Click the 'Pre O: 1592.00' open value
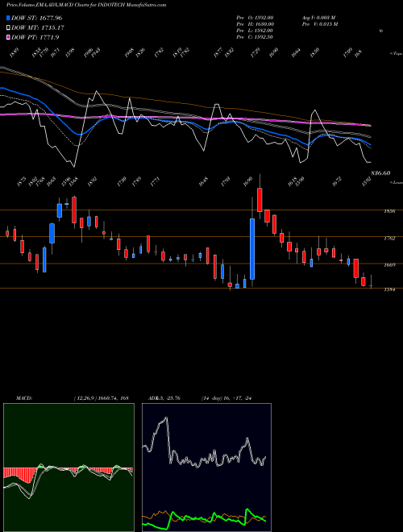Viewport: 403px width, 532px height. (255, 18)
